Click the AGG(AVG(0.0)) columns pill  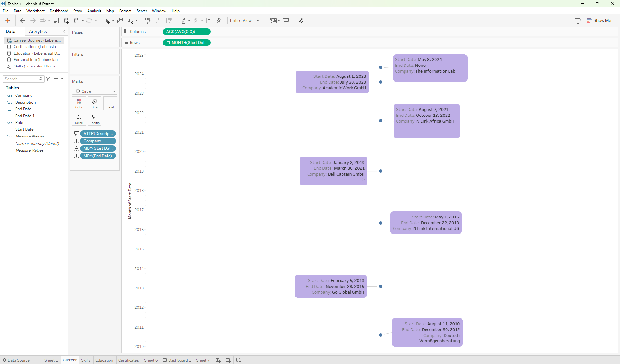(187, 32)
